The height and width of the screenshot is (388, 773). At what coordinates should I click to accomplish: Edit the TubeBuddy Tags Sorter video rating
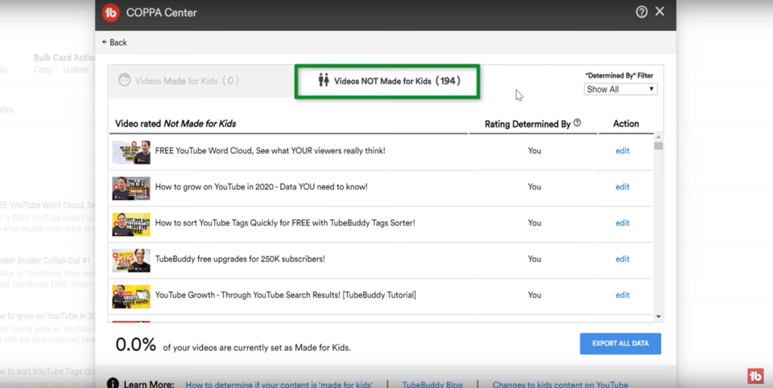click(622, 223)
